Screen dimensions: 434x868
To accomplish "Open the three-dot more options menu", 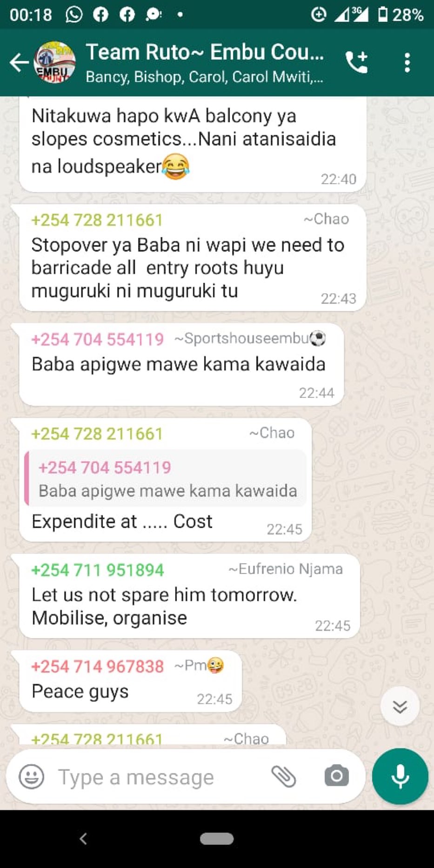I will [x=407, y=62].
